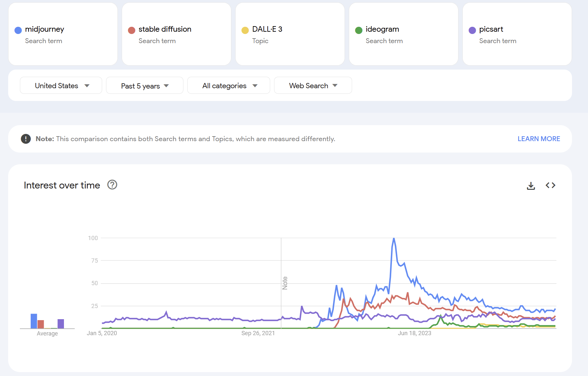Click the LEARN MORE link
Viewport: 588px width, 376px height.
(x=539, y=139)
